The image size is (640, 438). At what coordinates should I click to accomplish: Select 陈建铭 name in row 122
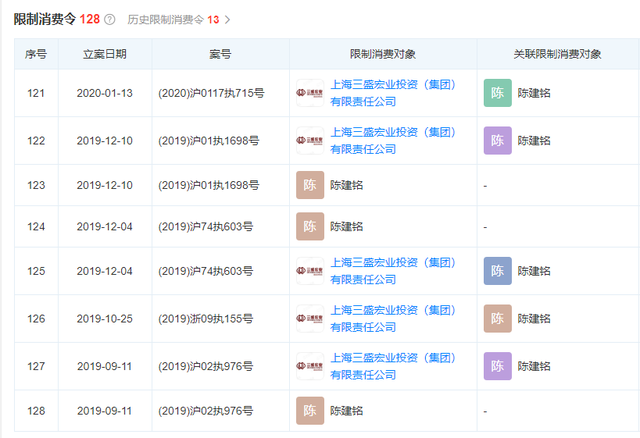click(534, 140)
